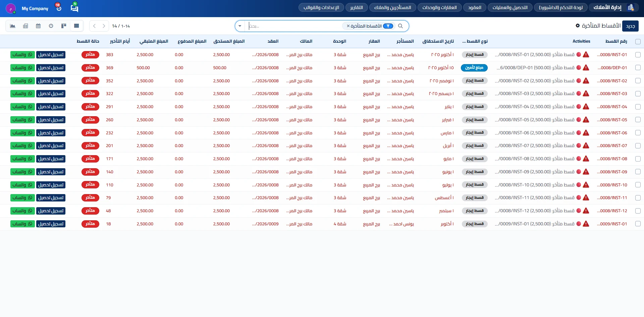
Task: Click the مبلغ تأمين type badge
Action: 474,67
